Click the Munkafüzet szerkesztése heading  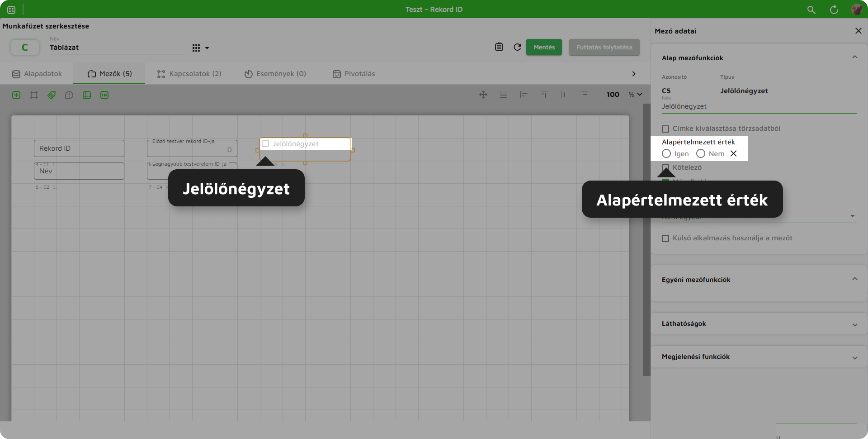pyautogui.click(x=46, y=26)
